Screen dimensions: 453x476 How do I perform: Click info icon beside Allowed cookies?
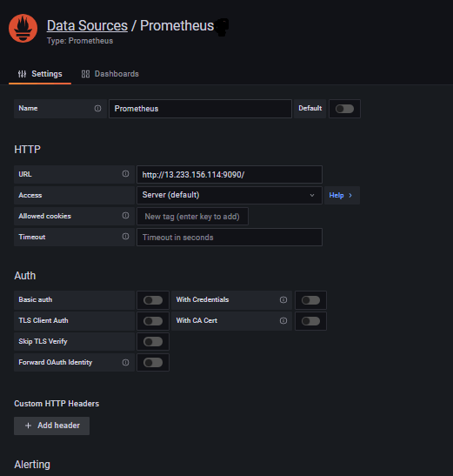[x=125, y=216]
